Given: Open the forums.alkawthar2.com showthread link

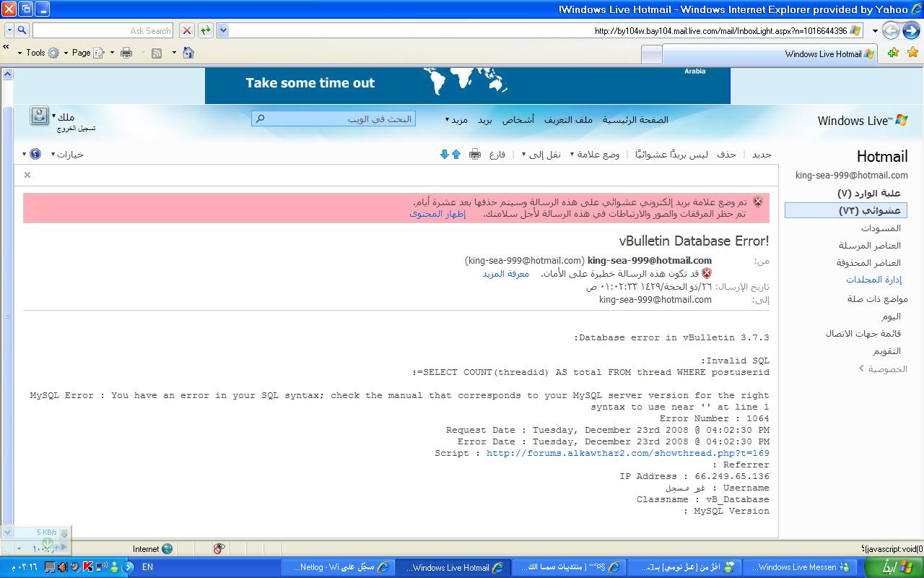Looking at the screenshot, I should coord(627,453).
